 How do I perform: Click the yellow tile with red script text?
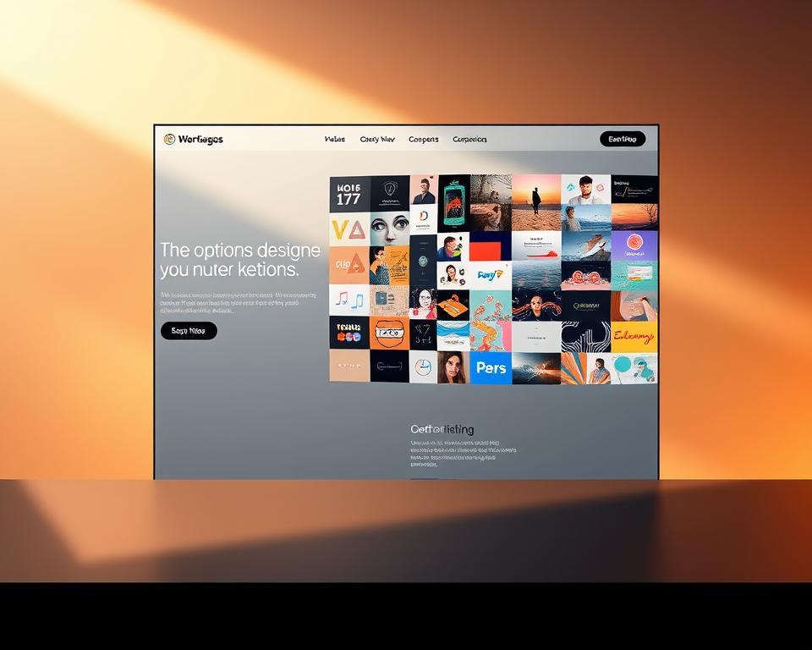click(634, 337)
